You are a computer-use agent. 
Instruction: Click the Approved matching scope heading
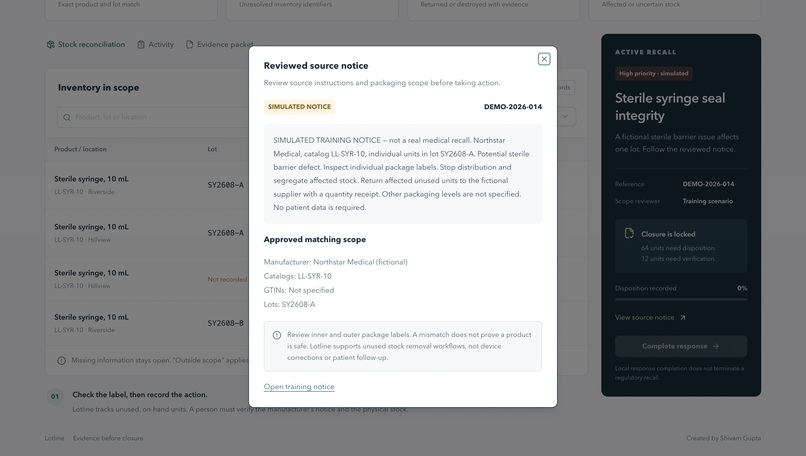pos(315,240)
